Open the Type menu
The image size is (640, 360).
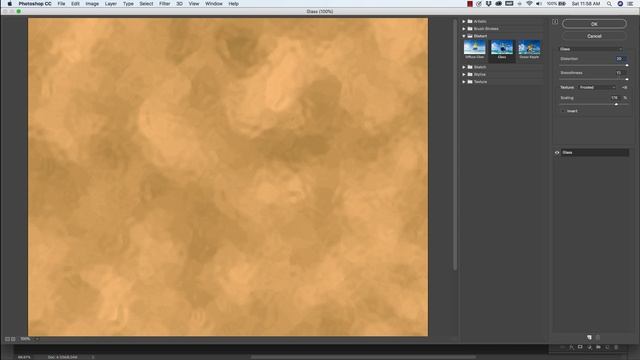click(x=128, y=4)
